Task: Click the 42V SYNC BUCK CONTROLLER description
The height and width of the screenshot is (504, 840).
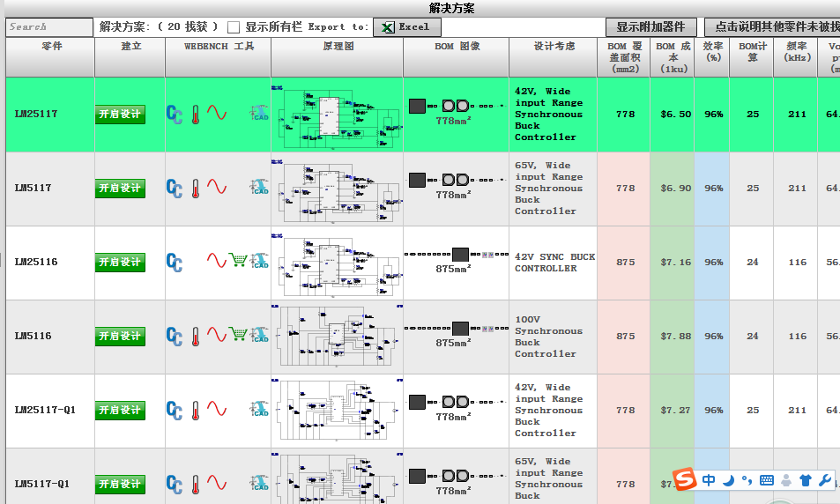Action: [x=554, y=263]
